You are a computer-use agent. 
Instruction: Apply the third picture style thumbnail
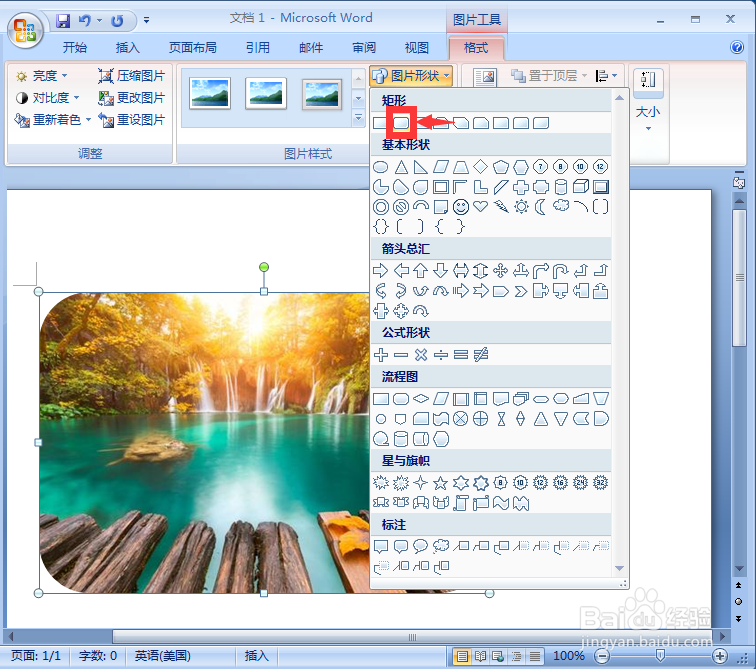tap(322, 94)
